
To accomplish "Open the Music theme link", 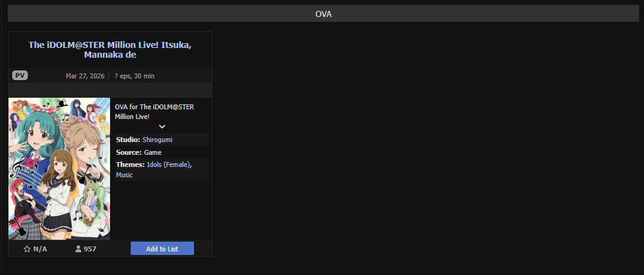I will 124,175.
